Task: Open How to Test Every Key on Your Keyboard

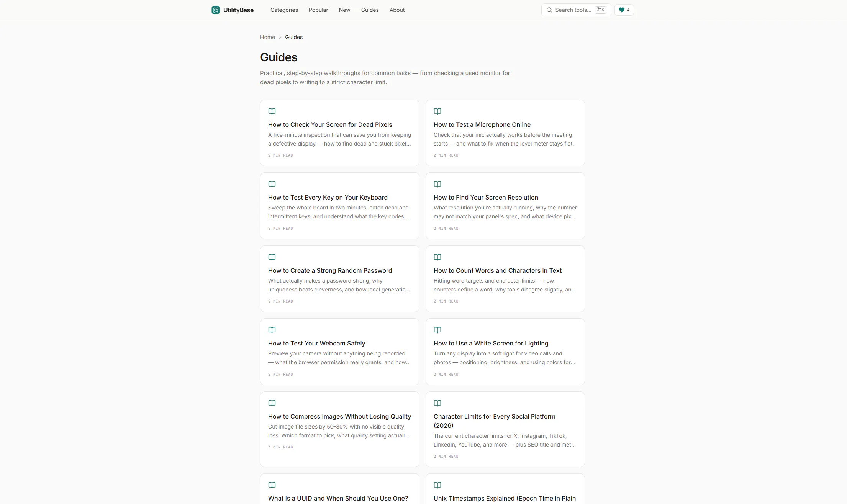Action: click(x=328, y=197)
